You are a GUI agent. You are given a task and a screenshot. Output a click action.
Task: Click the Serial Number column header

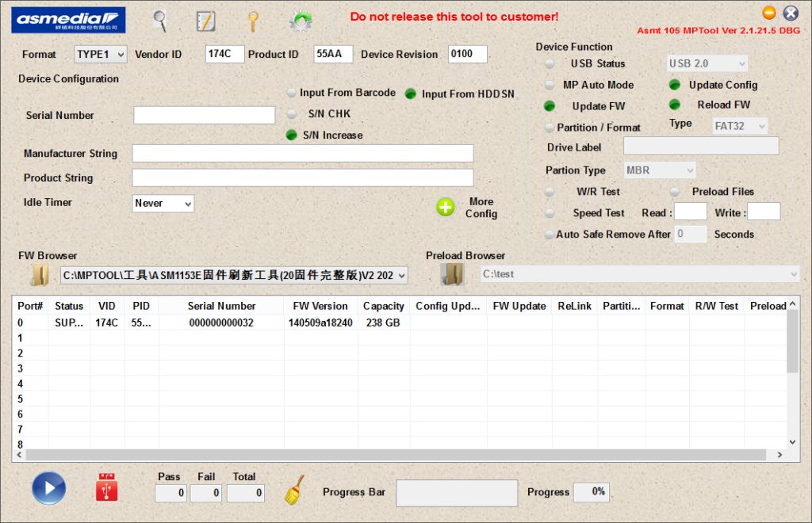point(221,306)
